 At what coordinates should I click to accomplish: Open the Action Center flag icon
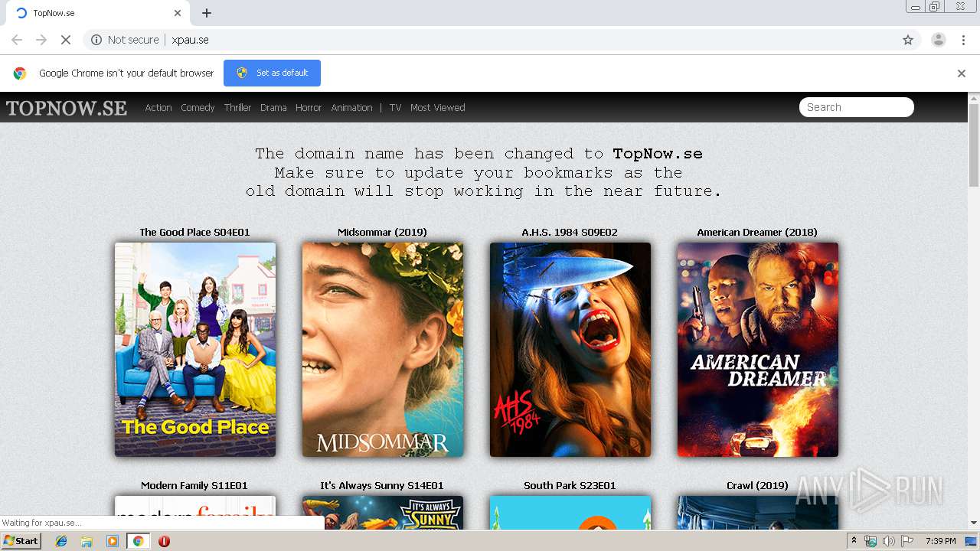(x=907, y=541)
